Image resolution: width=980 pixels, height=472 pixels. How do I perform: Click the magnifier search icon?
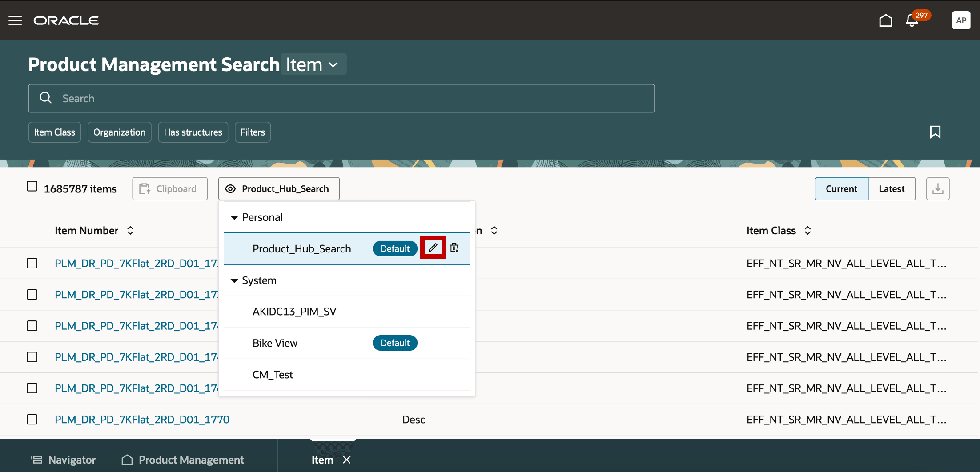point(46,98)
